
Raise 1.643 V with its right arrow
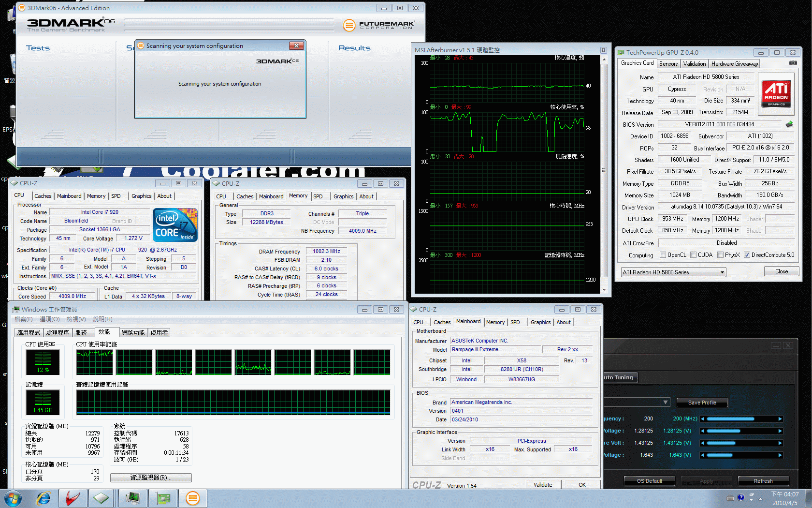(780, 455)
